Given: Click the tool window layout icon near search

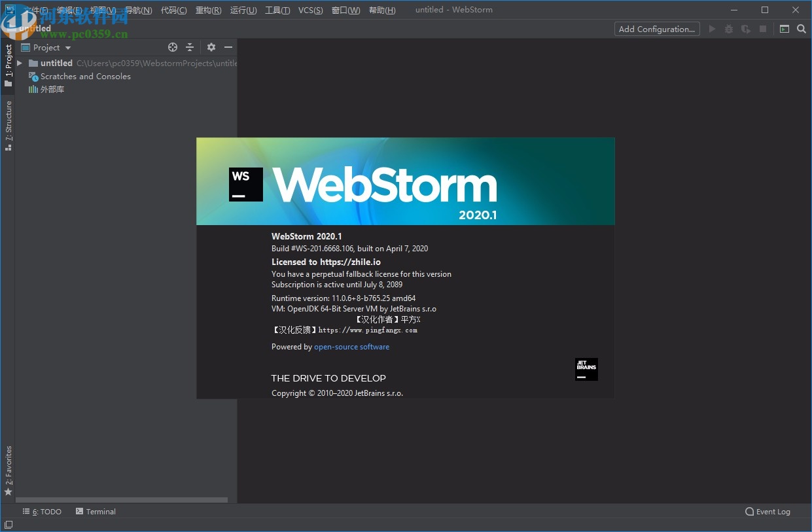Looking at the screenshot, I should click(x=785, y=29).
